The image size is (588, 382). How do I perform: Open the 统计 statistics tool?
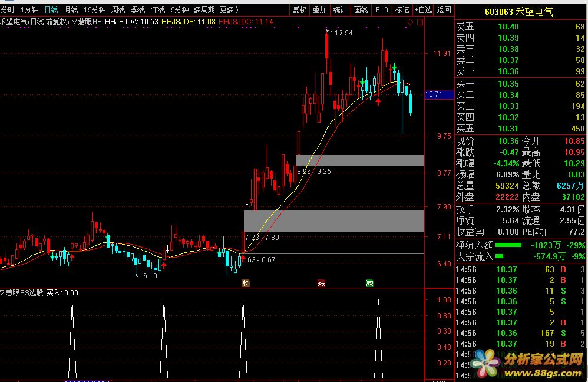click(340, 10)
